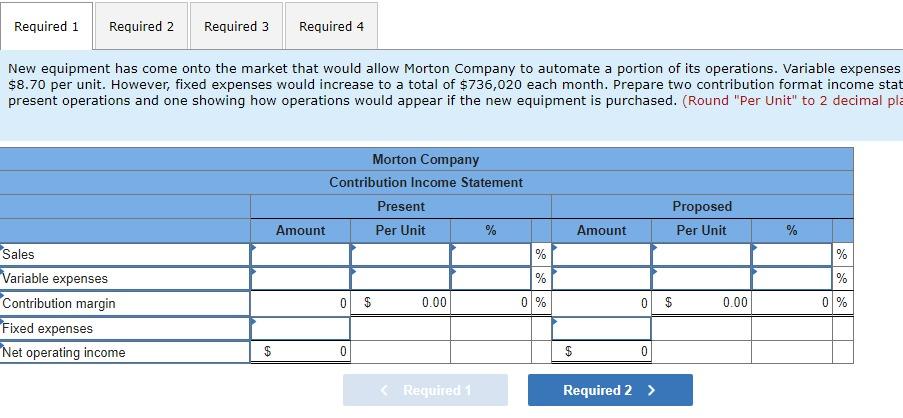Switch to the Required 2 tab
Viewport: 903px width, 418px height.
click(141, 26)
